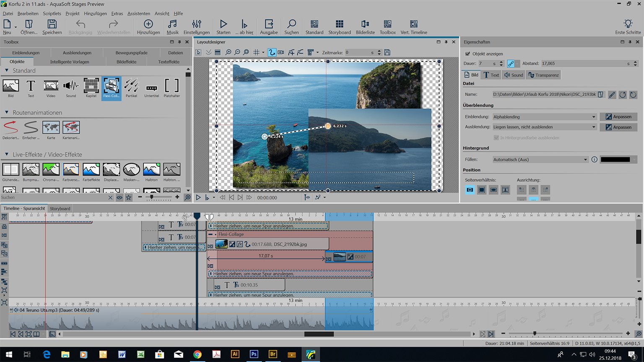The image size is (644, 362).
Task: Open the Musik toolbar option
Action: [172, 27]
